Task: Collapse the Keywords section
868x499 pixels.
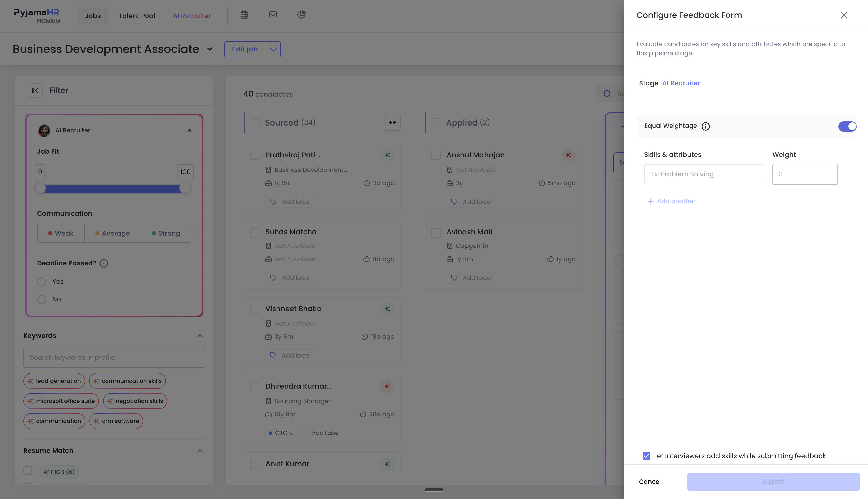Action: click(200, 336)
